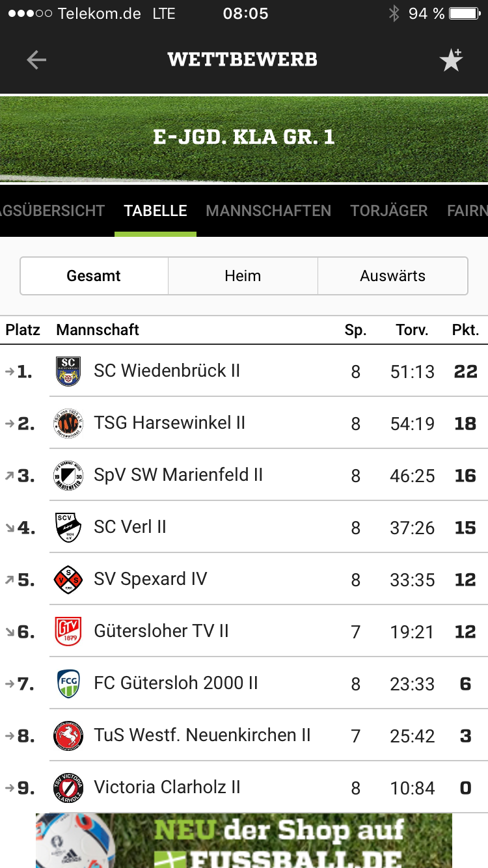The height and width of the screenshot is (868, 488).
Task: Add competition to favorites with star icon
Action: (451, 60)
